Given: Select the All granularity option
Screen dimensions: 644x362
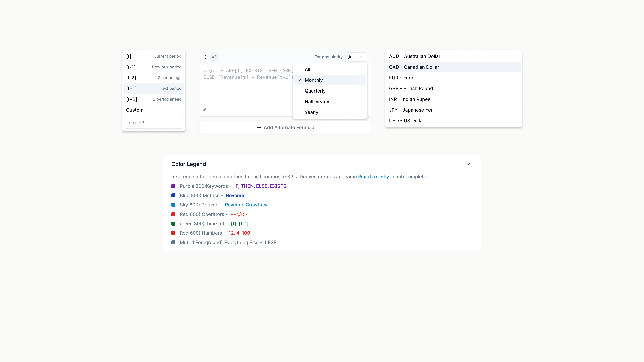Looking at the screenshot, I should pyautogui.click(x=330, y=69).
